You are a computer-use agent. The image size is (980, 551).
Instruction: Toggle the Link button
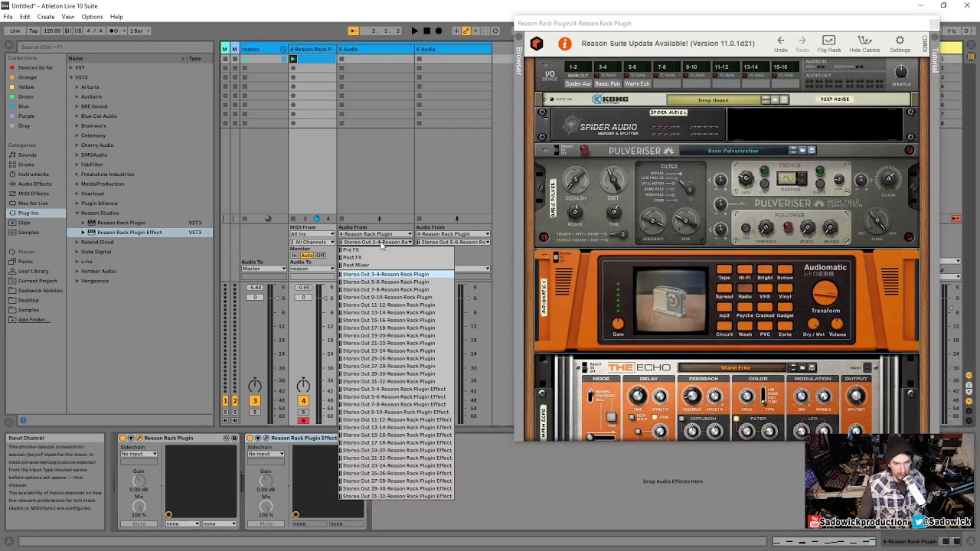pyautogui.click(x=15, y=31)
